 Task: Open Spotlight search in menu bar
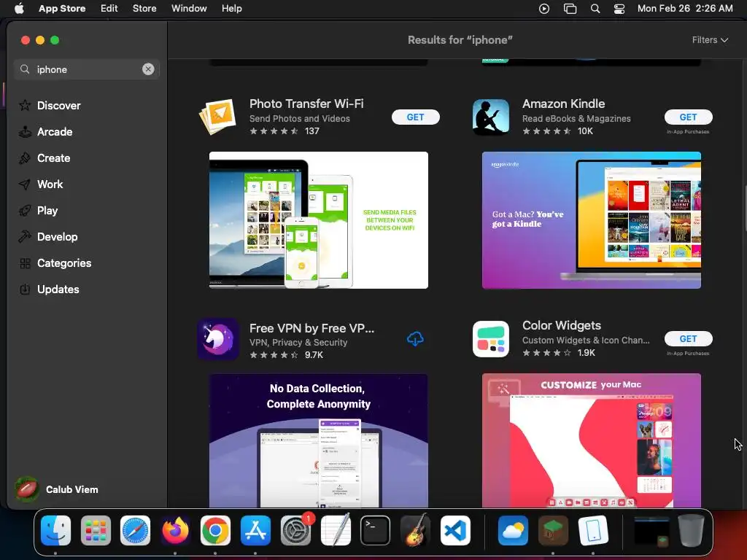point(595,9)
